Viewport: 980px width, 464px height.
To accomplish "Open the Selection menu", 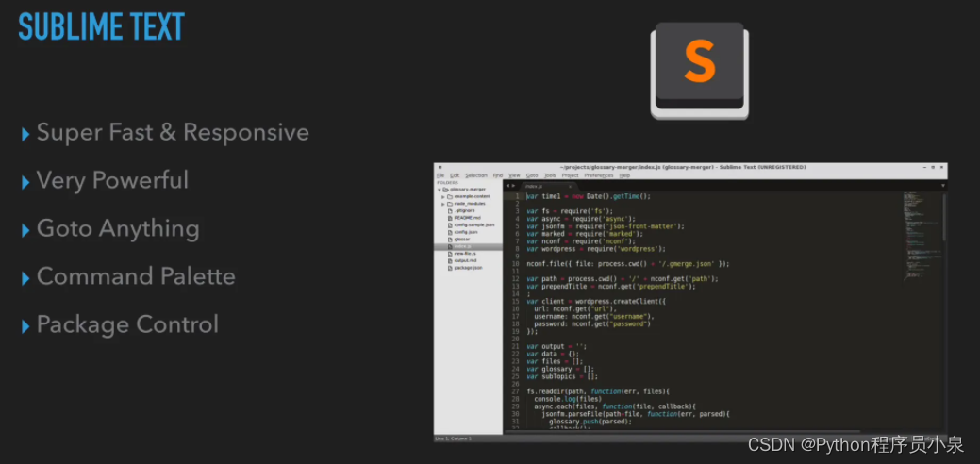I will (476, 175).
